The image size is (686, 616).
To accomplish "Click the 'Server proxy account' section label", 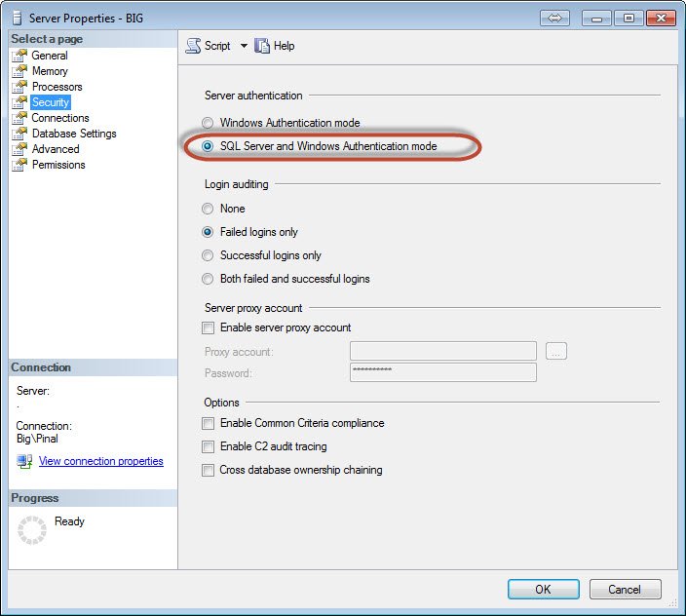I will [253, 308].
